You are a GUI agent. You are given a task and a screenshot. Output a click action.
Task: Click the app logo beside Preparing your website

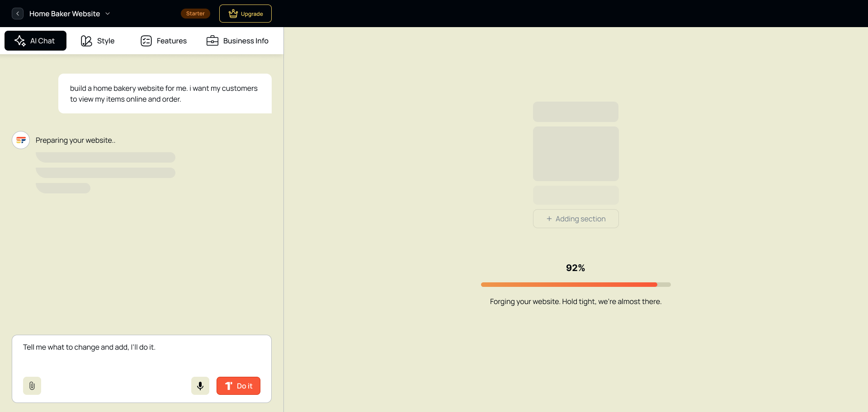click(x=20, y=140)
